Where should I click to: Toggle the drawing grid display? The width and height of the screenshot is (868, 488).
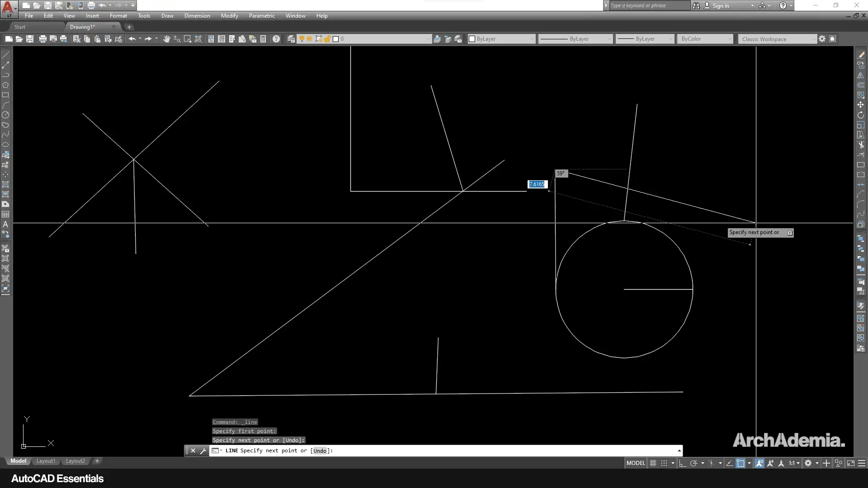653,463
